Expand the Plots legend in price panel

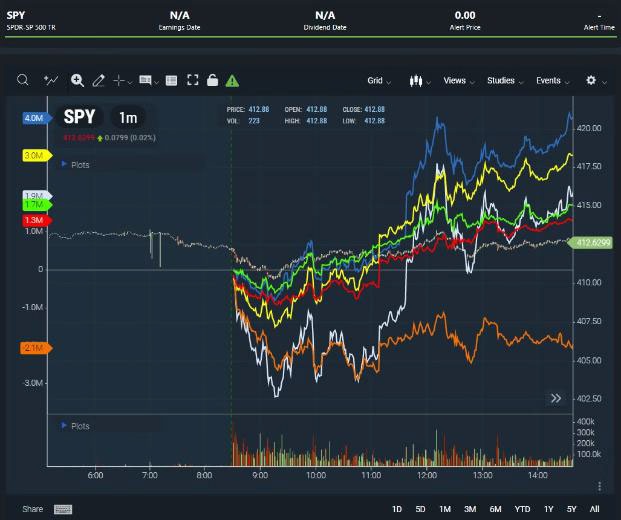click(76, 165)
